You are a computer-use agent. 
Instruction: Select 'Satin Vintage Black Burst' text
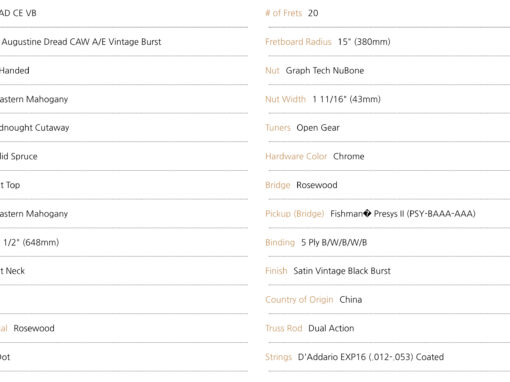pos(342,271)
